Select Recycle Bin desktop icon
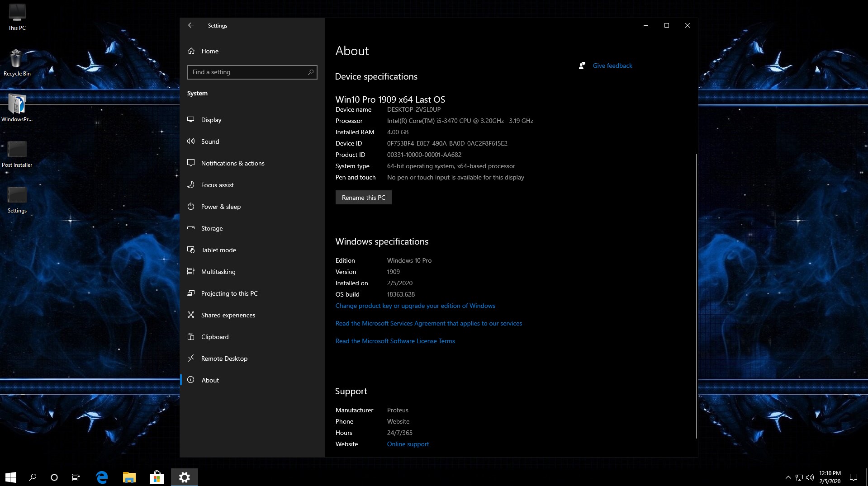The height and width of the screenshot is (486, 868). pyautogui.click(x=17, y=63)
